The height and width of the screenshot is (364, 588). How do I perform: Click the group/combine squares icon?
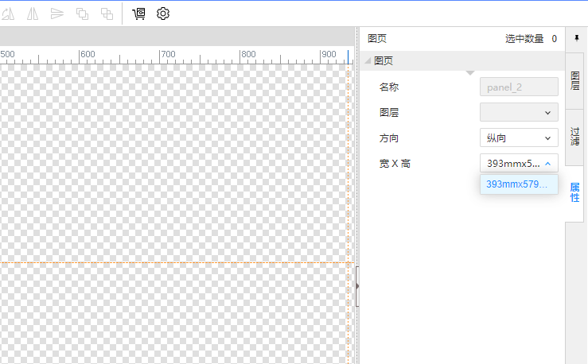coord(82,14)
